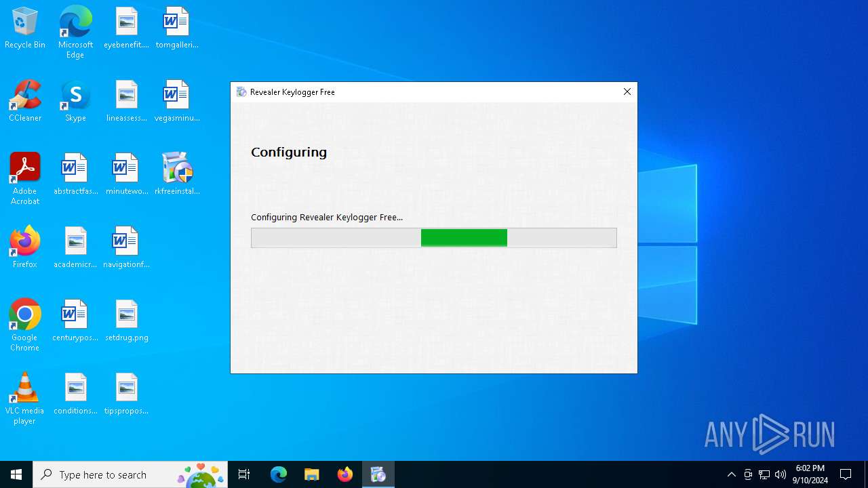The image size is (868, 488).
Task: Open Task View on the taskbar
Action: tap(244, 474)
